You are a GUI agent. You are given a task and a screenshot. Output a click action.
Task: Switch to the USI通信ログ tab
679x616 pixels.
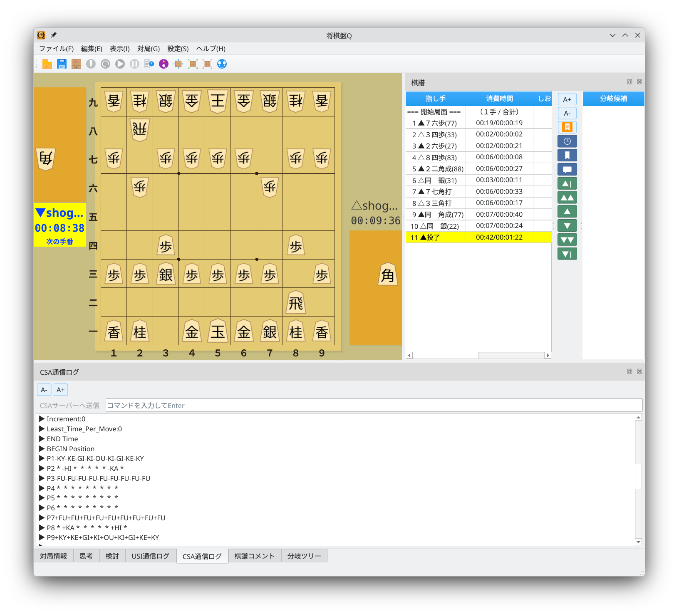150,556
